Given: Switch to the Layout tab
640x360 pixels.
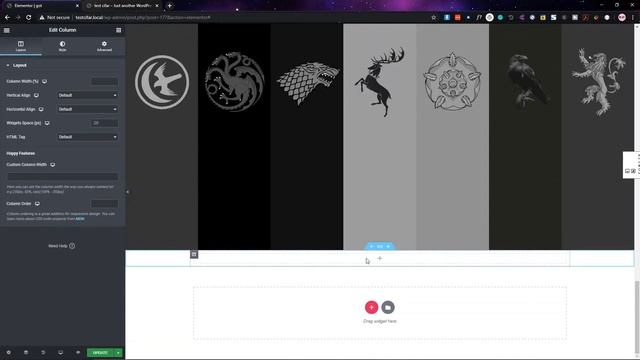Looking at the screenshot, I should click(21, 46).
